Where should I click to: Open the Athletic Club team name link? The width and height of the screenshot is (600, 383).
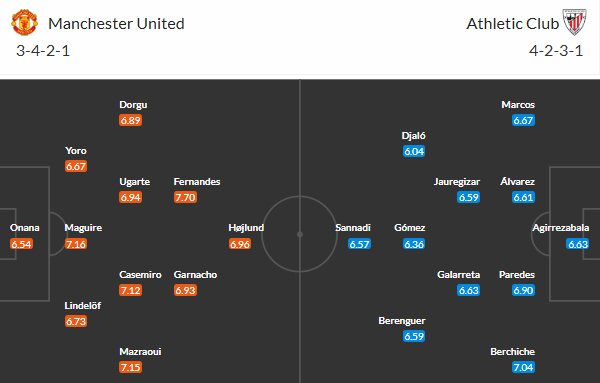pos(512,24)
